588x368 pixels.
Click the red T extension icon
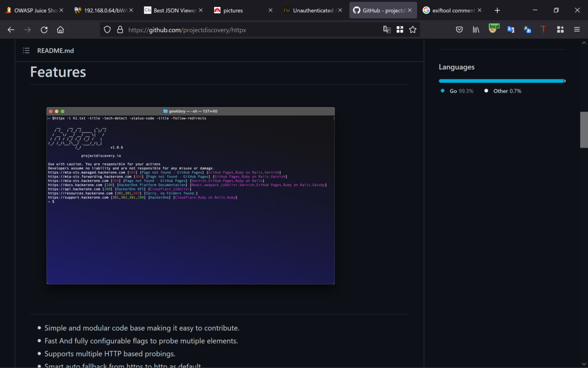(x=543, y=30)
